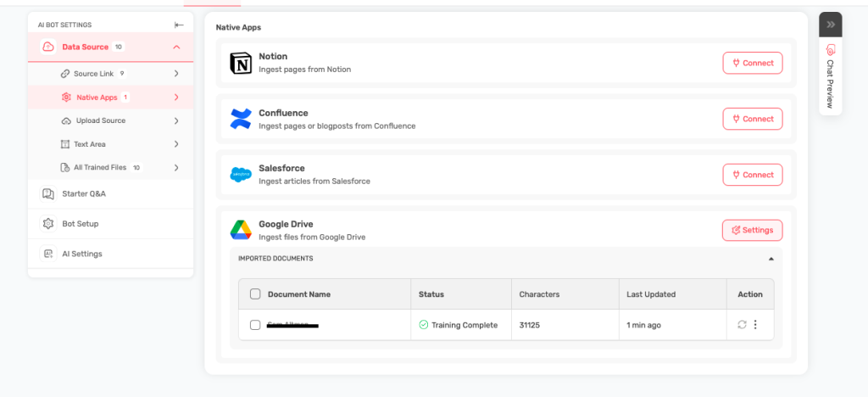The width and height of the screenshot is (868, 397).
Task: Click the Chat Preview bot icon
Action: coord(831,50)
